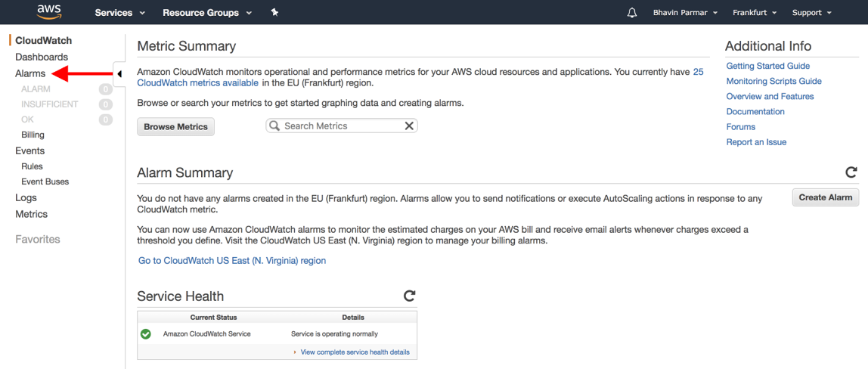This screenshot has height=369, width=868.
Task: Refresh the Alarm Summary section
Action: tap(851, 172)
